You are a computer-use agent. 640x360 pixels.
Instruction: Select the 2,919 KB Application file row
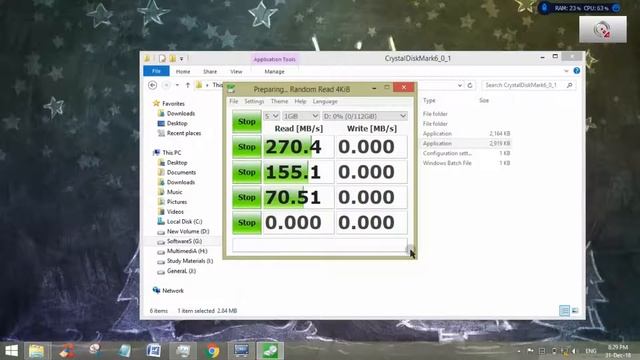pyautogui.click(x=466, y=143)
